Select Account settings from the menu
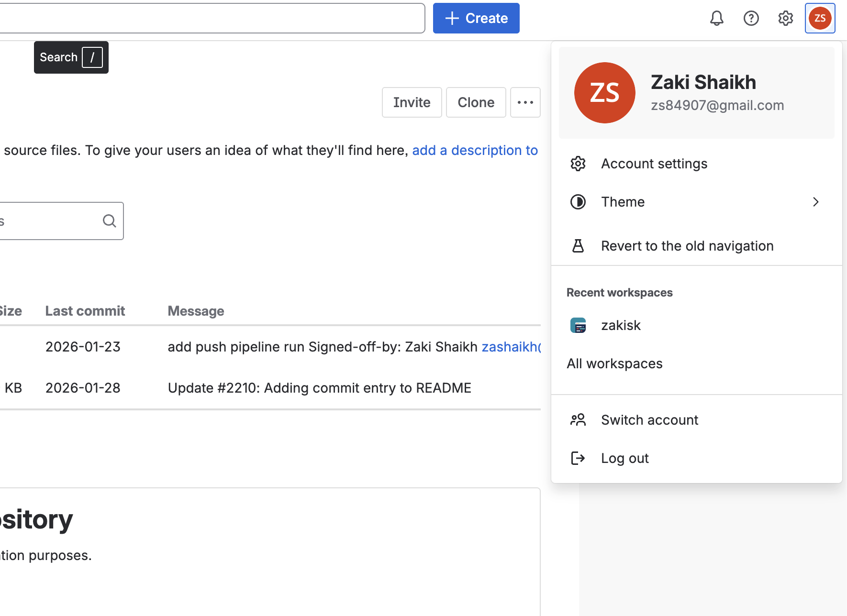The width and height of the screenshot is (847, 616). (x=654, y=163)
